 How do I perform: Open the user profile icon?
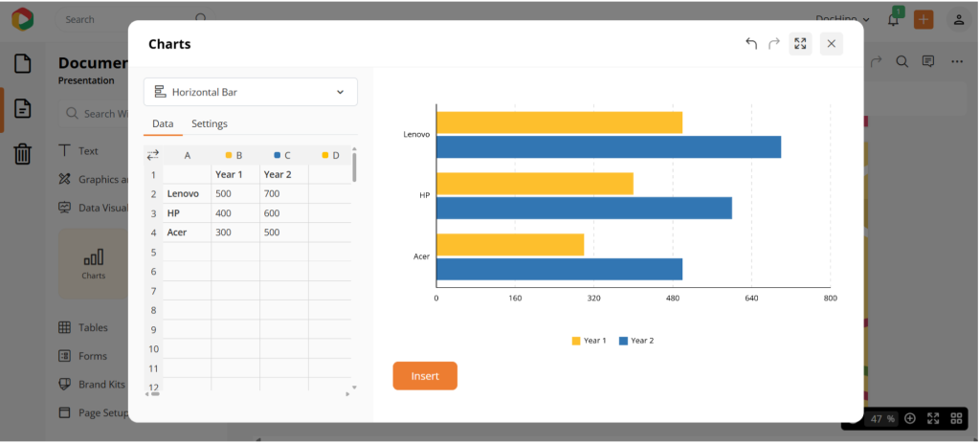959,19
